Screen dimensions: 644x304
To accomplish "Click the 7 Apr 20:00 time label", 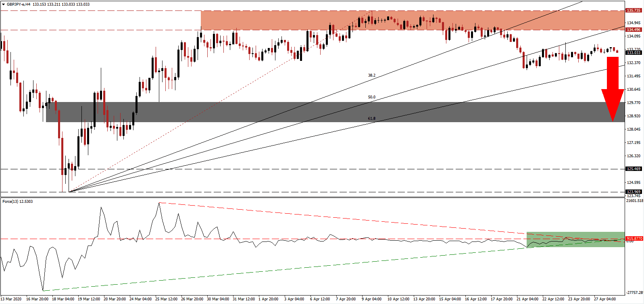I will coord(346,299).
